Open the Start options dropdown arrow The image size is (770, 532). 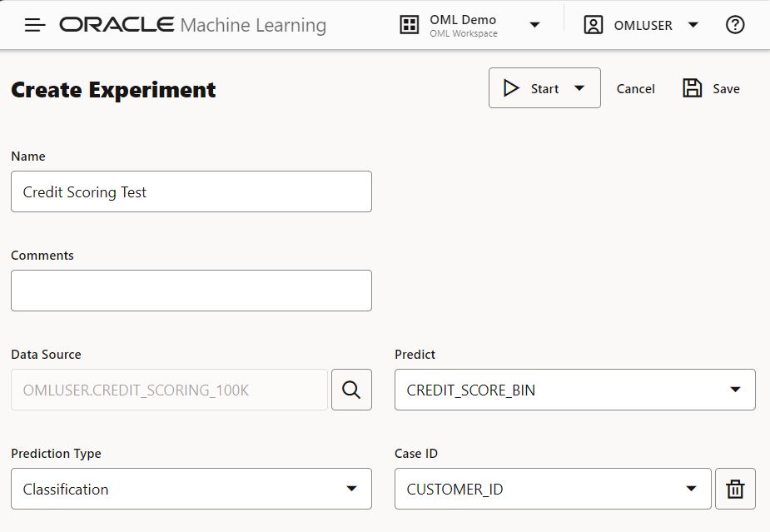(580, 88)
